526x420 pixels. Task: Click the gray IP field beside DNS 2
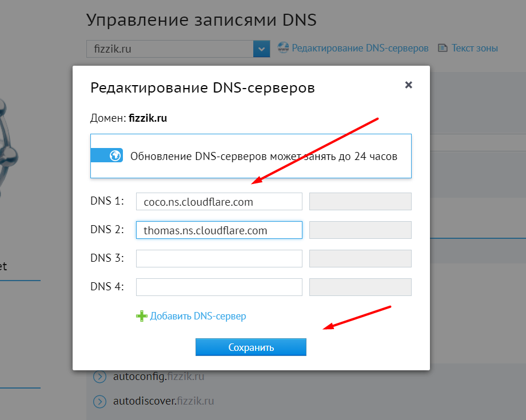pos(360,230)
